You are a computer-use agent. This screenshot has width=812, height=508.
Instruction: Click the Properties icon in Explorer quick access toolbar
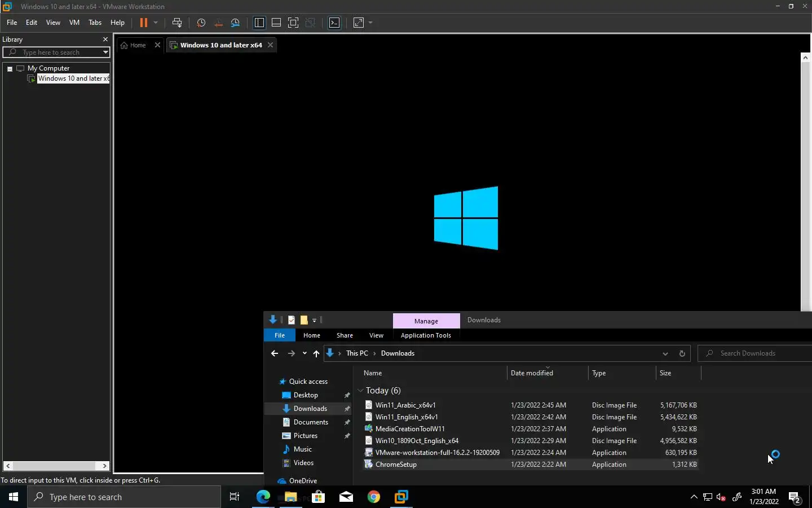(292, 320)
